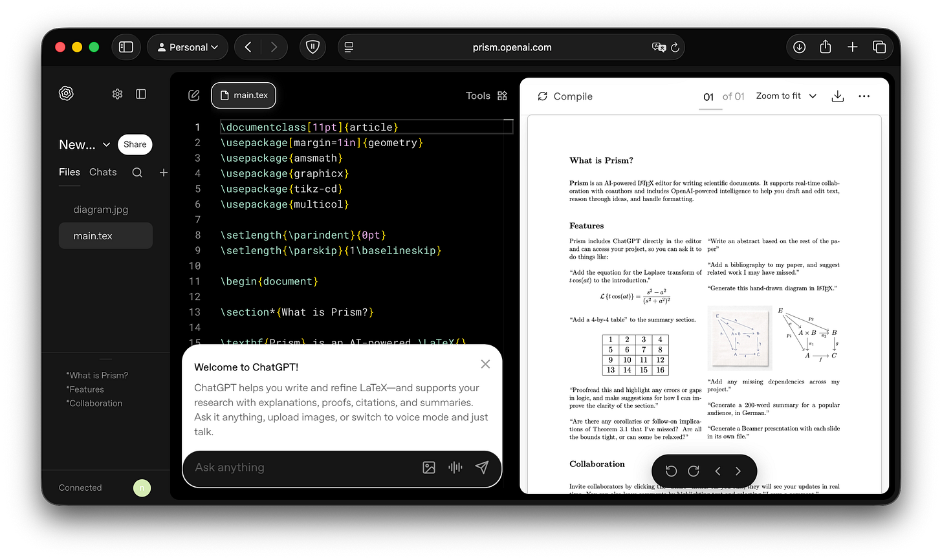Click the redo arrow in floating toolbar
The width and height of the screenshot is (942, 560).
[x=694, y=471]
